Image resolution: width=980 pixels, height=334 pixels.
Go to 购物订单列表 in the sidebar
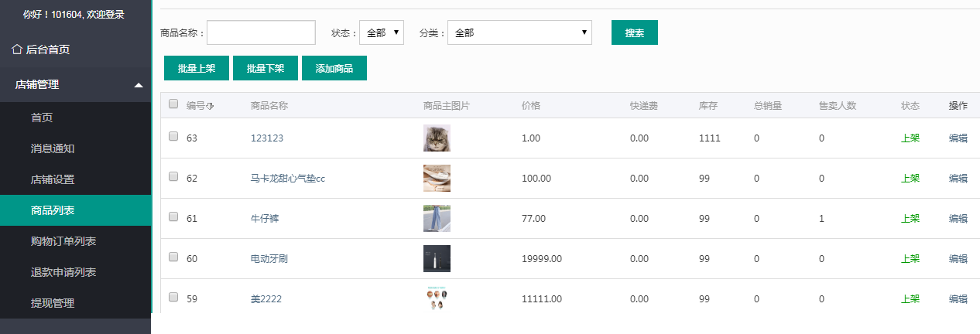coord(63,241)
